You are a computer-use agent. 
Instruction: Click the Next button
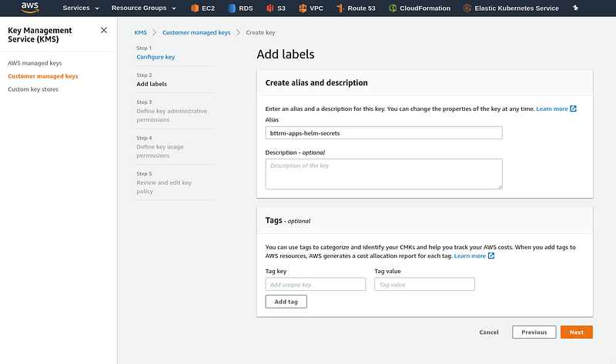pyautogui.click(x=576, y=332)
